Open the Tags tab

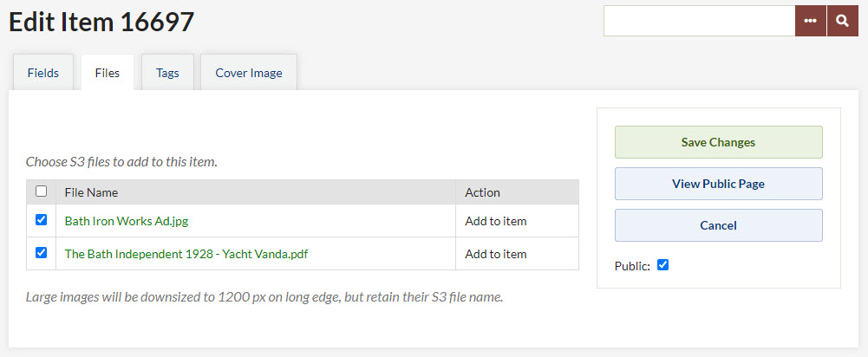pos(167,73)
